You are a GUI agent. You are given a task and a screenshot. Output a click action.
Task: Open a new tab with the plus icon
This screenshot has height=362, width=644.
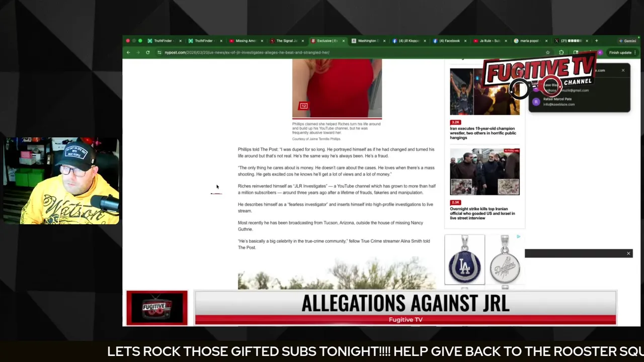click(596, 41)
